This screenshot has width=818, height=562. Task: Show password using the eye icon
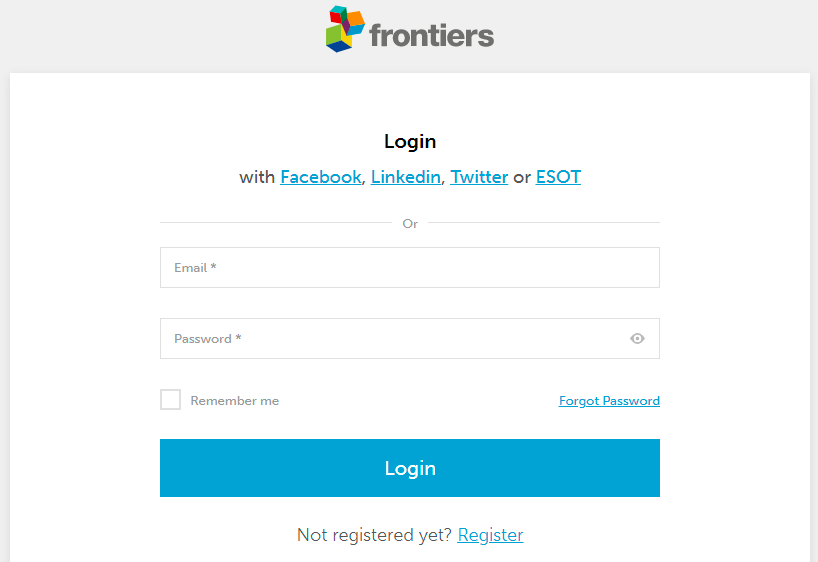pyautogui.click(x=637, y=339)
